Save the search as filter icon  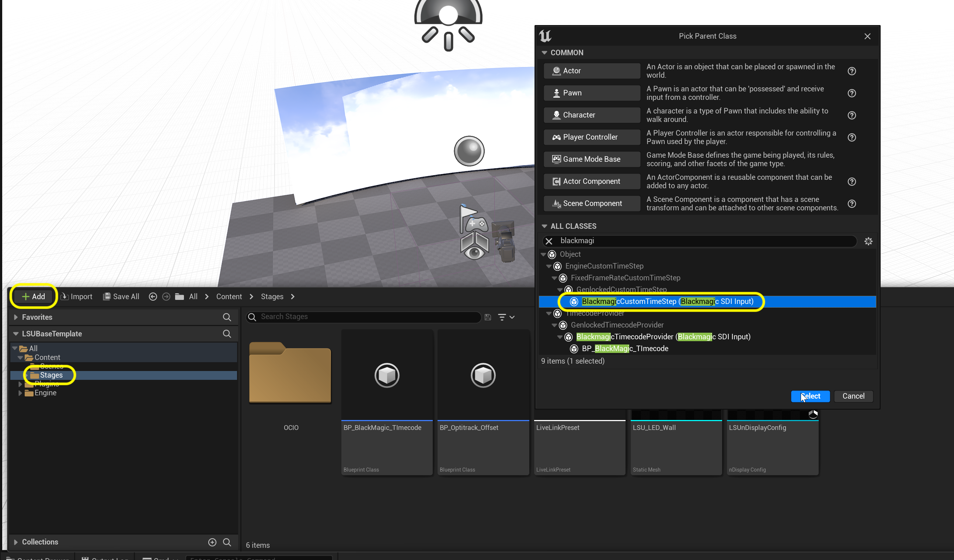(488, 317)
